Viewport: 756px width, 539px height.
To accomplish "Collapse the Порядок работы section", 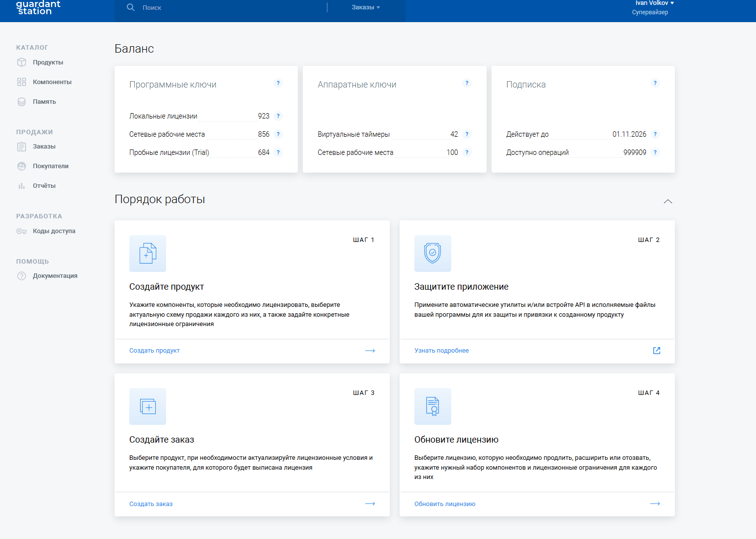I will pos(668,201).
